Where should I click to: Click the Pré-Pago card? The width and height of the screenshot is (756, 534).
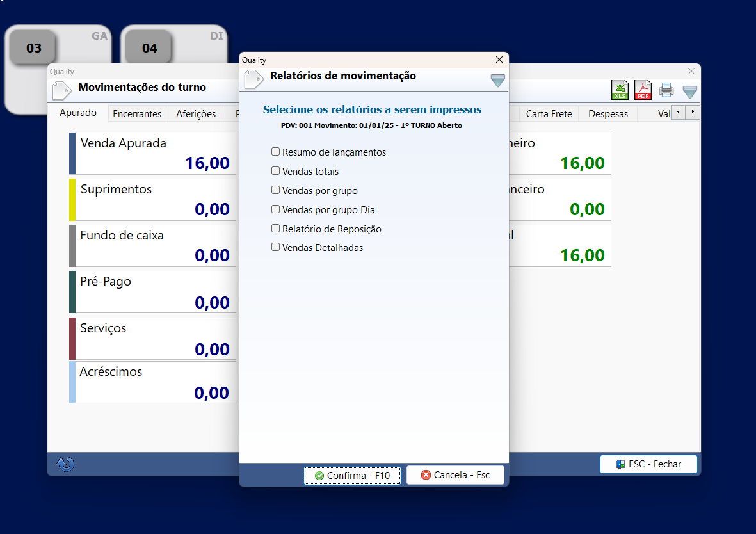pyautogui.click(x=152, y=292)
